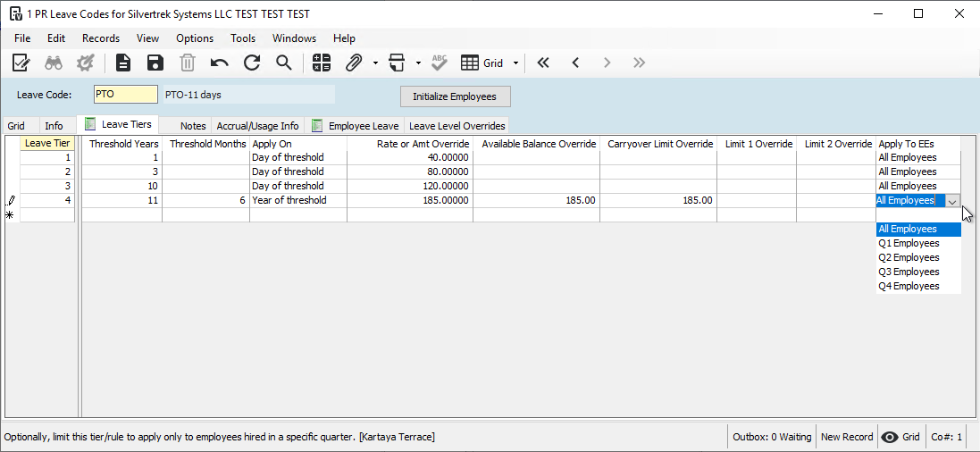980x452 pixels.
Task: Click Available Balance Override cell of tier 4
Action: (x=536, y=201)
